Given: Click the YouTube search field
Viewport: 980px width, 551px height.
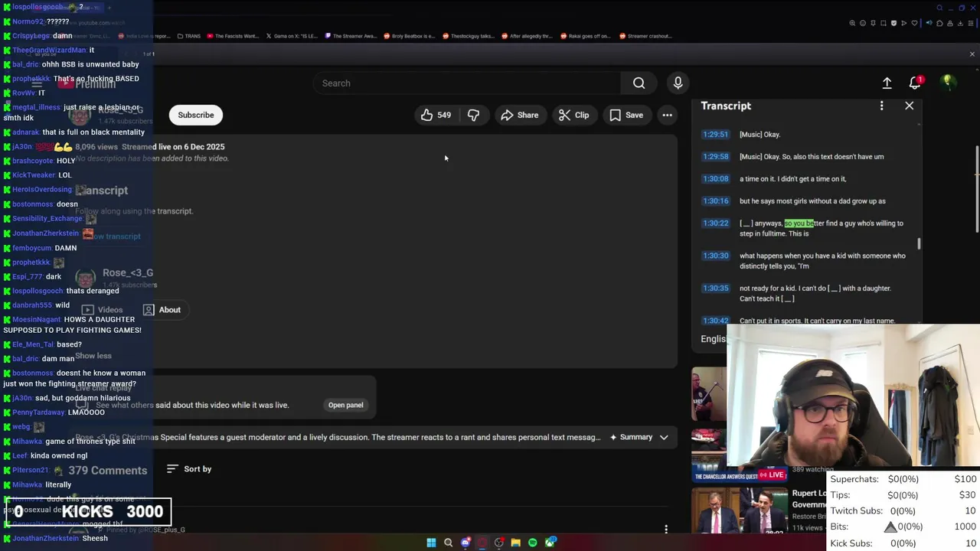Looking at the screenshot, I should pos(467,83).
